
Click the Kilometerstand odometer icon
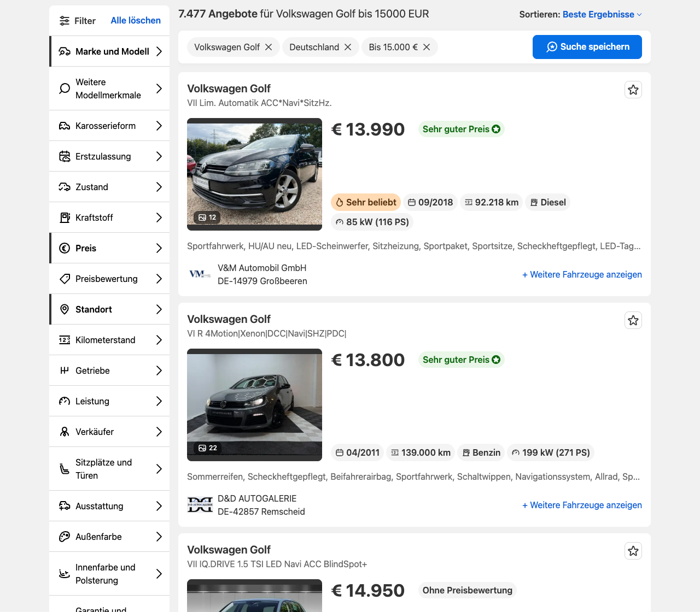[65, 340]
